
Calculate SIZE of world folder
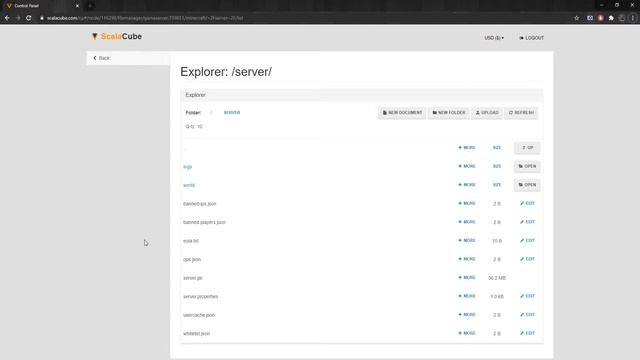coord(497,185)
